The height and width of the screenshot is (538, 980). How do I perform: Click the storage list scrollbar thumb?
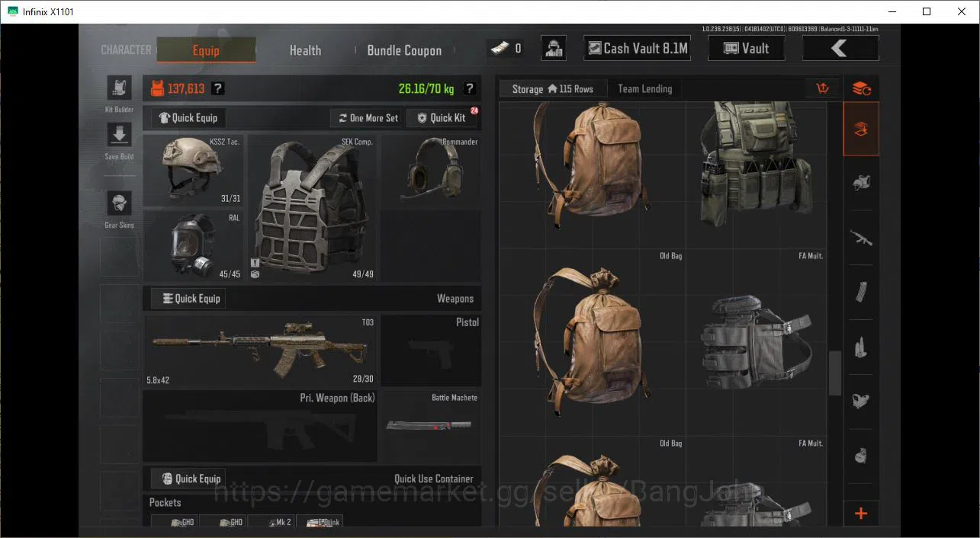(835, 373)
